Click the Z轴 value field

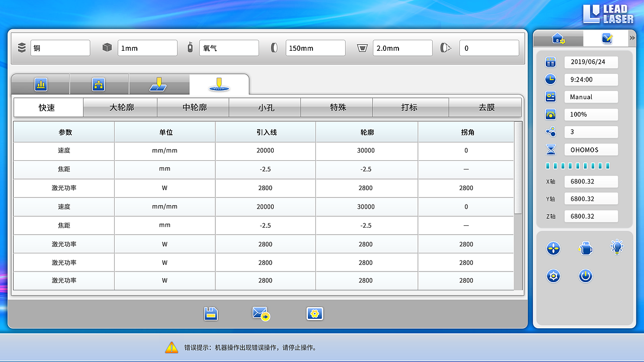pos(591,216)
